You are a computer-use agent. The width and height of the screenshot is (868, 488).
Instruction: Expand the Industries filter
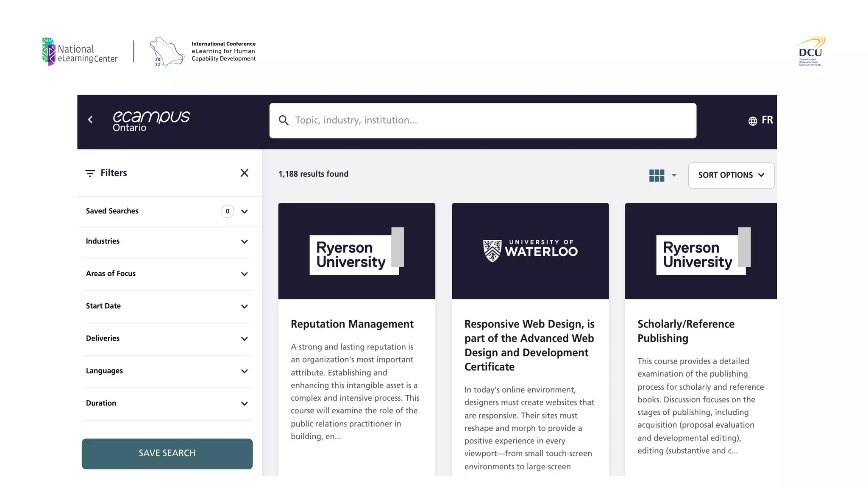coord(244,242)
